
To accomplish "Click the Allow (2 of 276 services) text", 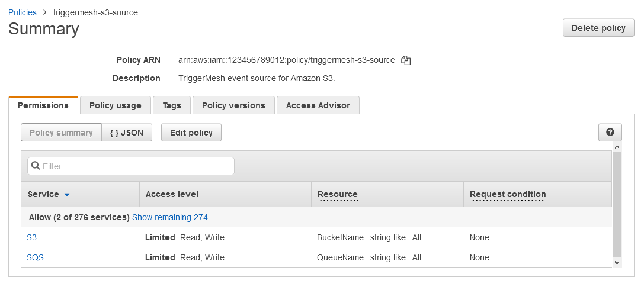I will (x=79, y=217).
